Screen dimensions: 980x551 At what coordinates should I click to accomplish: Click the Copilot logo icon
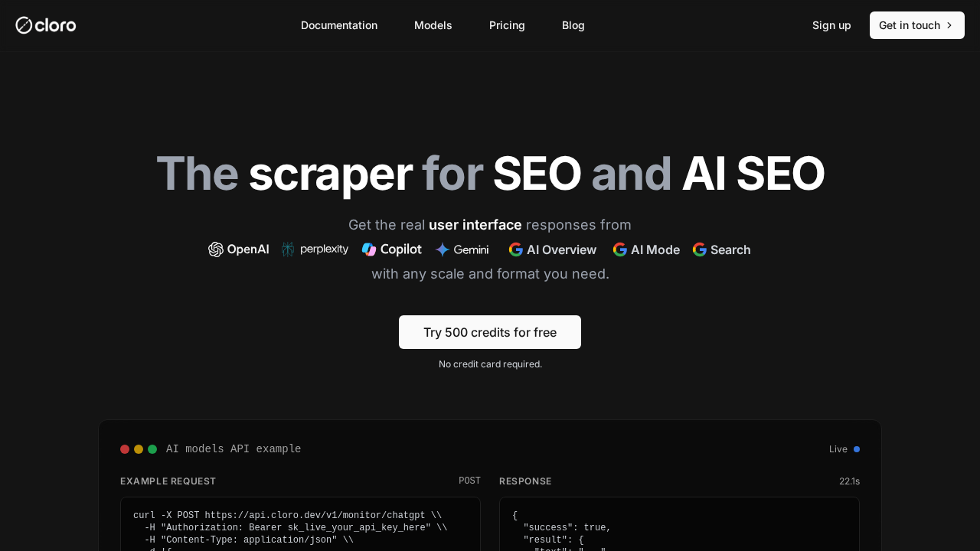point(369,249)
